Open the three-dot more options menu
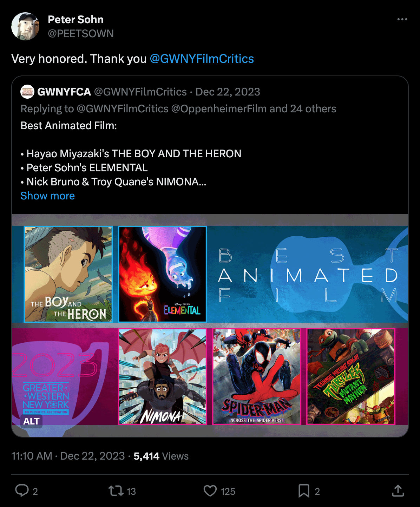Image resolution: width=420 pixels, height=507 pixels. 402,19
